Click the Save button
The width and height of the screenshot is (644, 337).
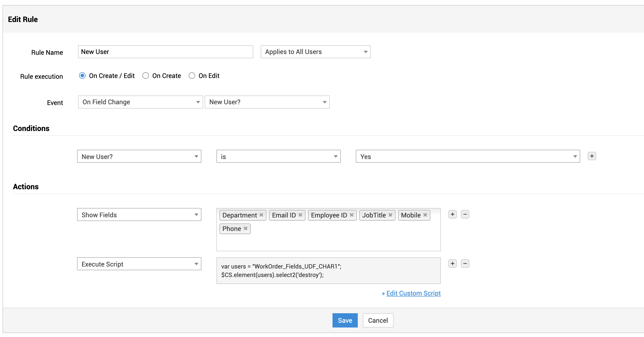click(x=345, y=320)
